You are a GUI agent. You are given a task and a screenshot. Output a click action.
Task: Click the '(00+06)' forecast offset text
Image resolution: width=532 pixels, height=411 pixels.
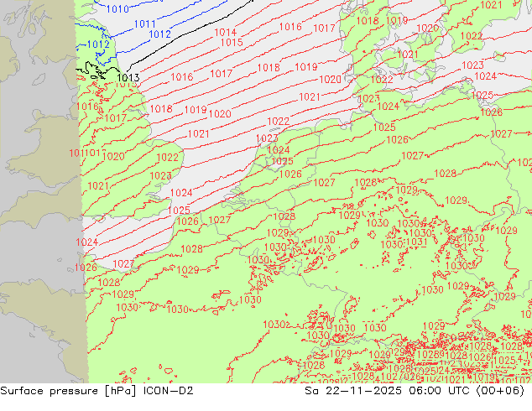click(x=501, y=391)
